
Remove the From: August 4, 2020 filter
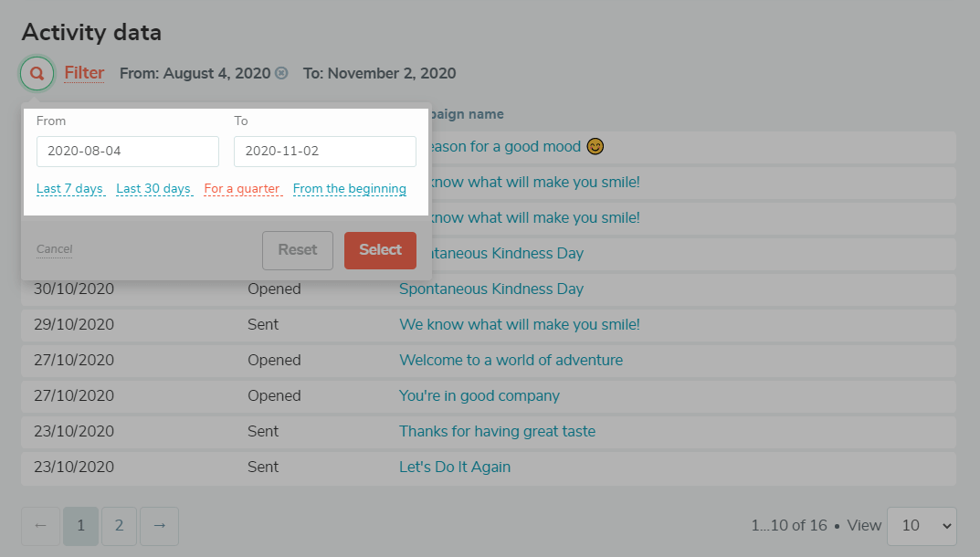pyautogui.click(x=281, y=73)
